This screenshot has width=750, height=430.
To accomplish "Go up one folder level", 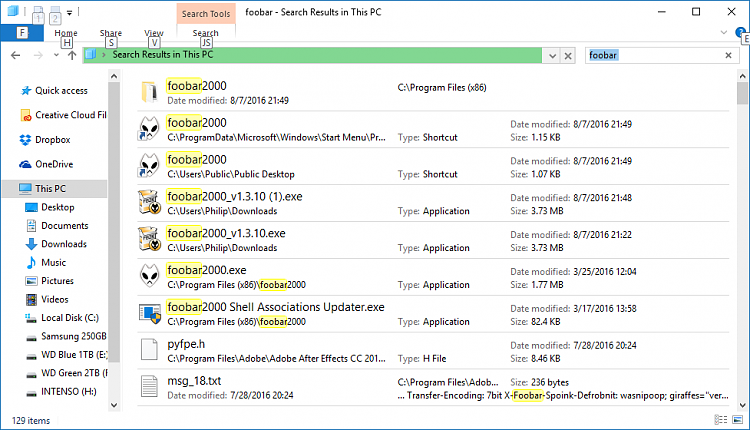I will point(72,55).
